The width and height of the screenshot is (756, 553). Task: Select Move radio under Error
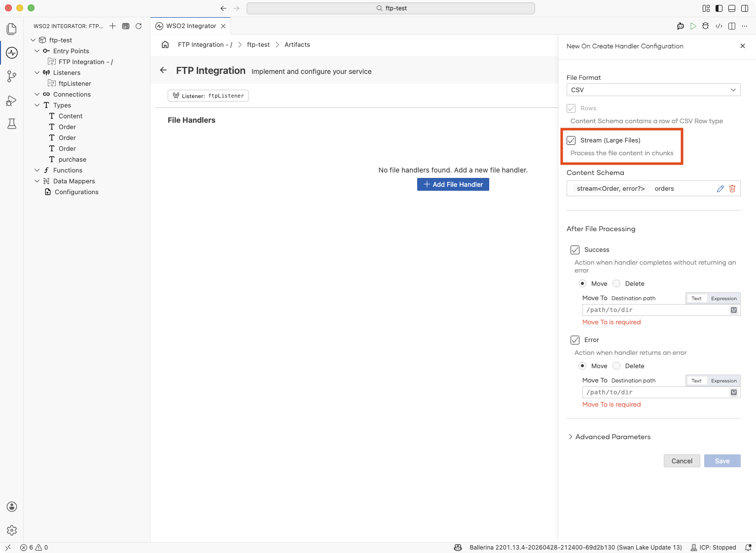pos(582,366)
